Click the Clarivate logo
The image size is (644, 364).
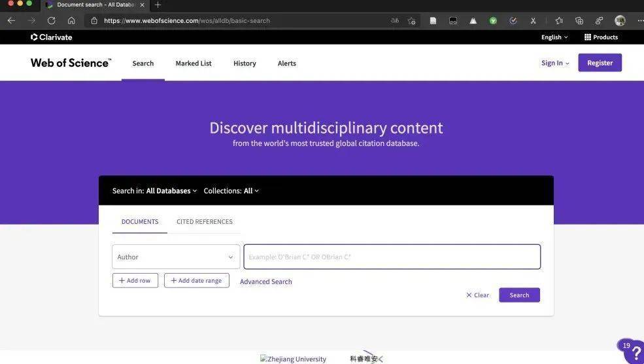[52, 37]
